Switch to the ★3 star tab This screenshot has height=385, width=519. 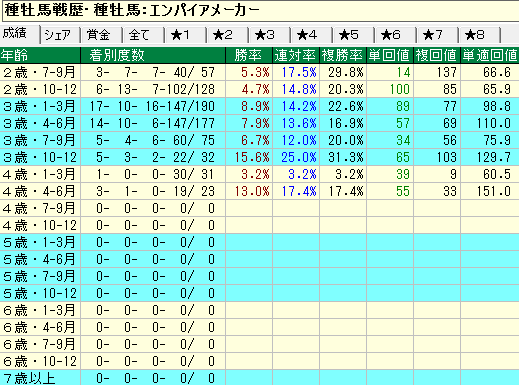pos(270,35)
